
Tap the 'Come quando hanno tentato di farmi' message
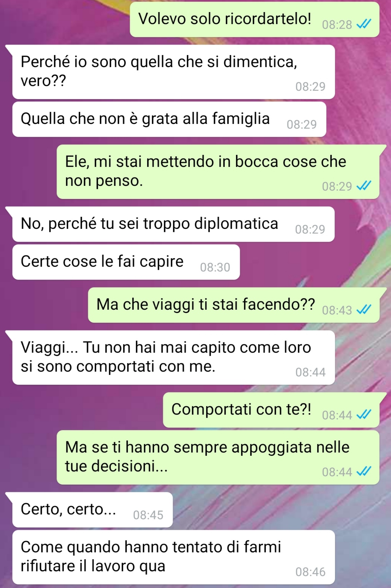pos(173,557)
